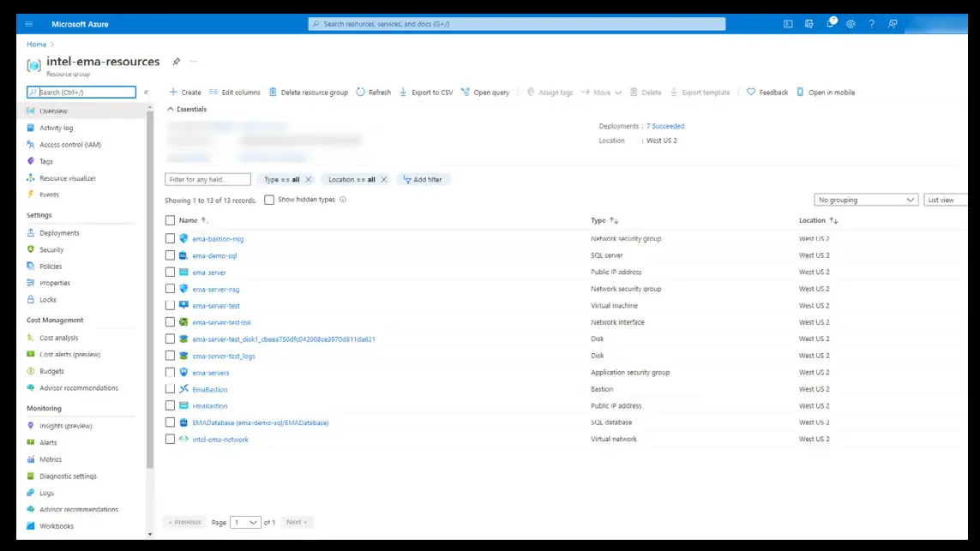Check the ema-bastion-nsg row checkbox

(x=170, y=238)
